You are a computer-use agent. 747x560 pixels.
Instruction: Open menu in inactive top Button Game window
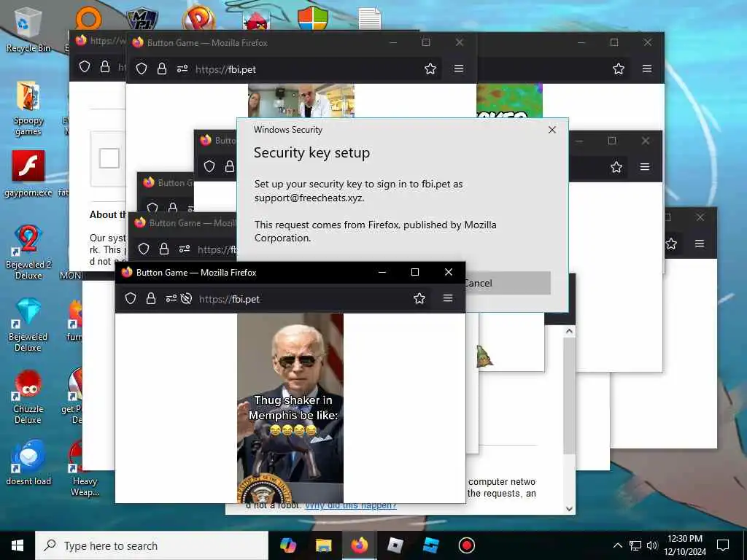[459, 68]
